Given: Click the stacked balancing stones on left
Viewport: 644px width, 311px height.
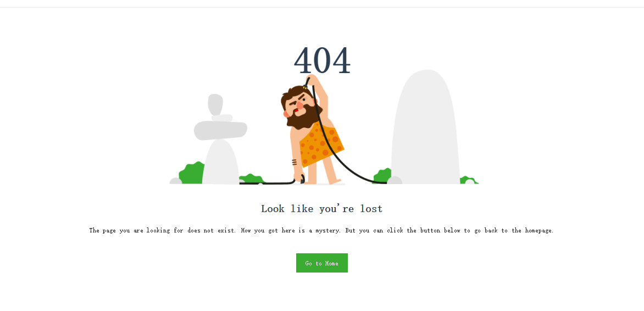Looking at the screenshot, I should [x=221, y=139].
